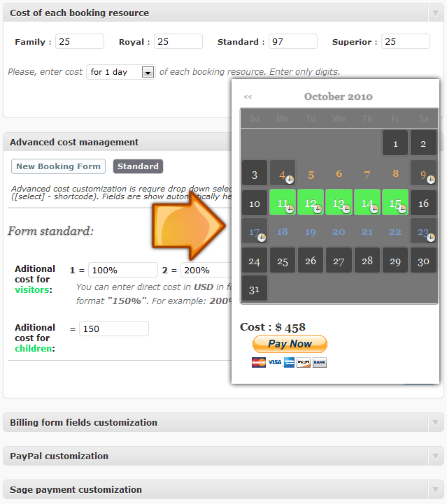Screen dimensions: 447x504
Task: Select October 27 in the calendar
Action: (339, 260)
